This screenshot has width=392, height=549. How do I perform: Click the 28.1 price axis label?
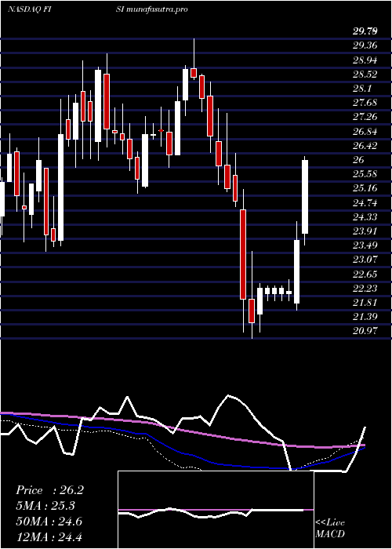click(x=362, y=88)
